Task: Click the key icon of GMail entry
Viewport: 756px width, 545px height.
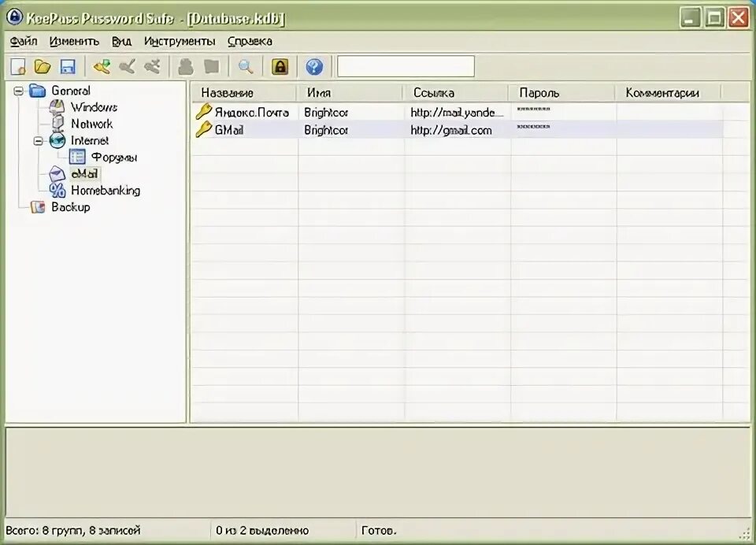Action: click(x=203, y=129)
